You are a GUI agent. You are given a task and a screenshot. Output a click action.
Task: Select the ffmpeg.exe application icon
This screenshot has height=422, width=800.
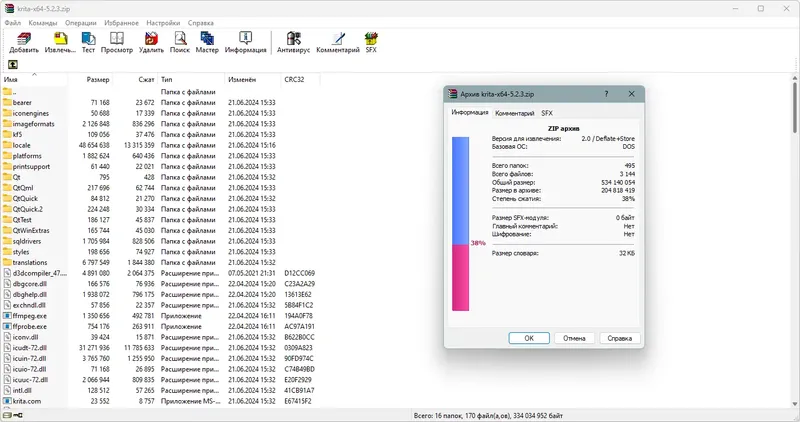tap(7, 316)
